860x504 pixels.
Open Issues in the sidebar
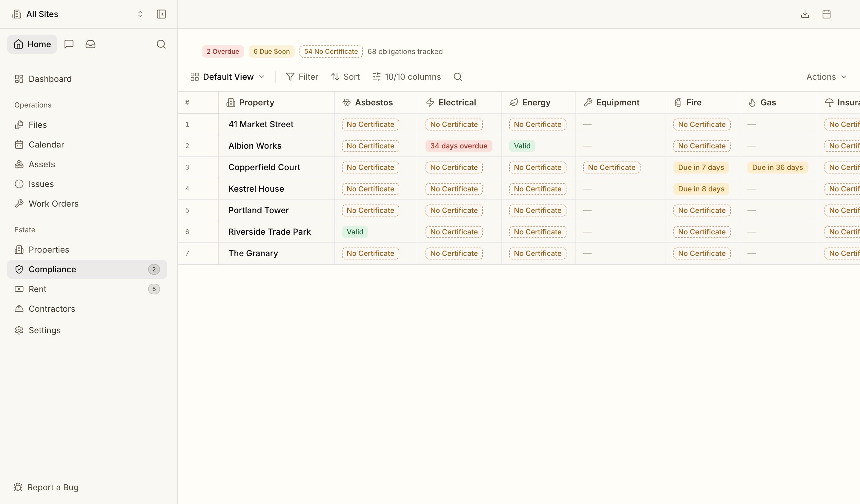(x=87, y=184)
